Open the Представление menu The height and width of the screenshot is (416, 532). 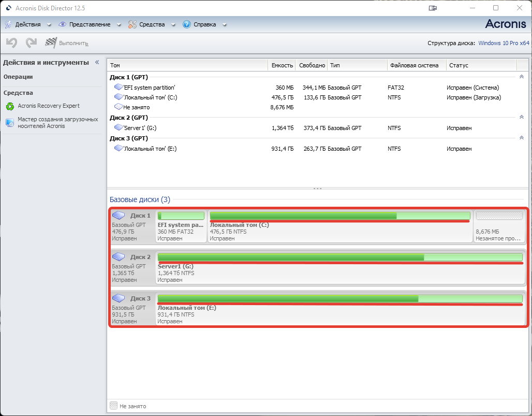90,24
